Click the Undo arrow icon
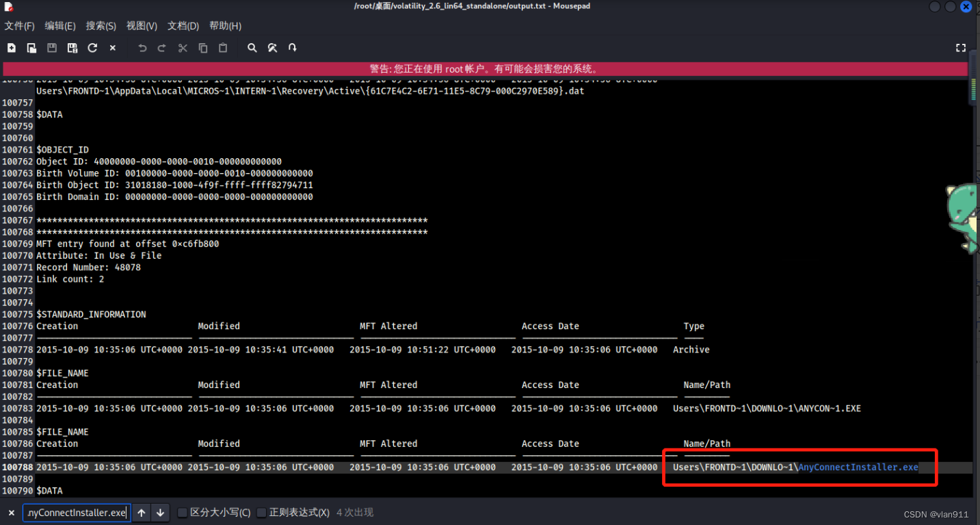980x525 pixels. tap(142, 48)
